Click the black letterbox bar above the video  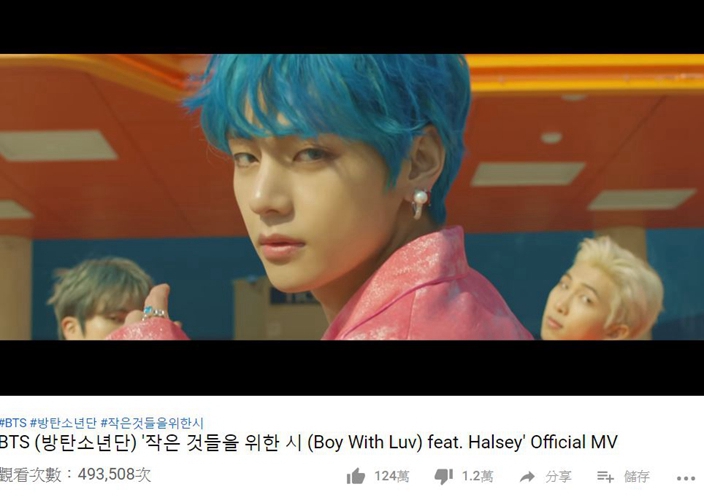[352, 27]
